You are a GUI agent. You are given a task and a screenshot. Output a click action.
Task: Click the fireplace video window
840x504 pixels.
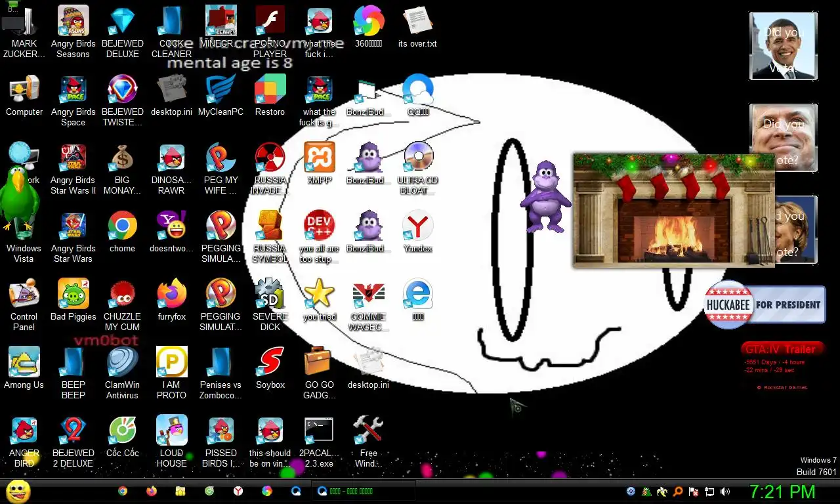tap(674, 211)
